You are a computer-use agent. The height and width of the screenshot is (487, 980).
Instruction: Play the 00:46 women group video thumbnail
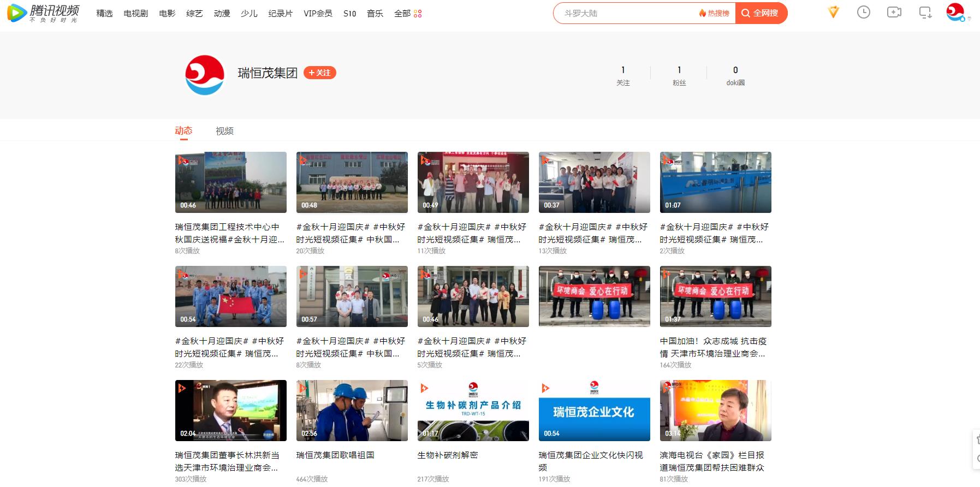pos(473,296)
